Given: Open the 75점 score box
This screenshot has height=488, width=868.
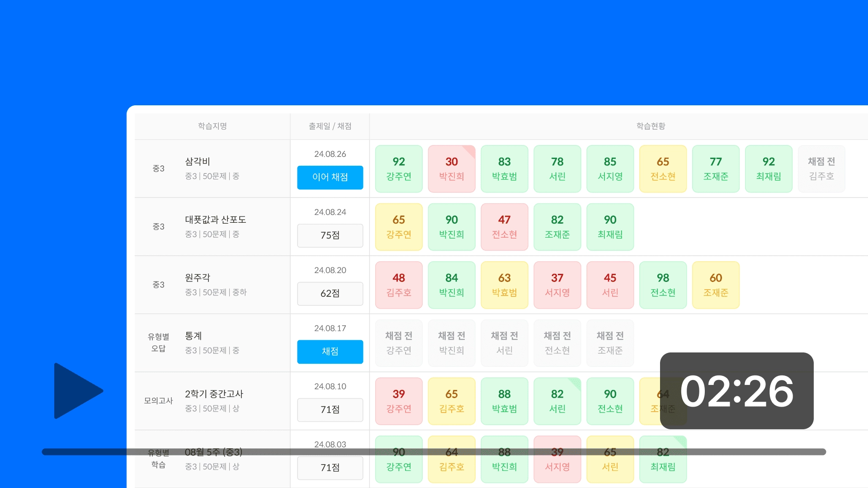Looking at the screenshot, I should (x=330, y=235).
